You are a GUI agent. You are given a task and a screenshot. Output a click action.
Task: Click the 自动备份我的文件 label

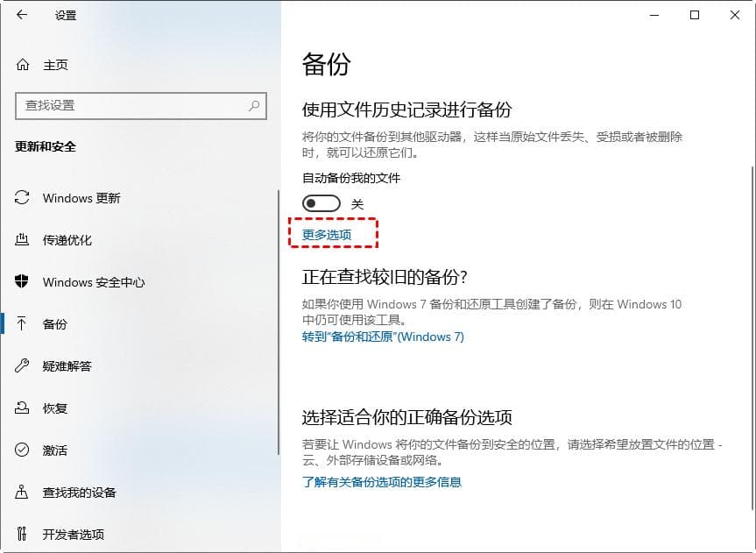click(x=351, y=178)
